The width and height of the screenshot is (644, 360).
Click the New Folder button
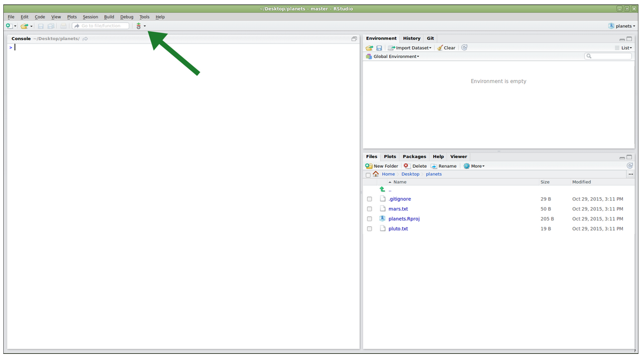pyautogui.click(x=382, y=166)
